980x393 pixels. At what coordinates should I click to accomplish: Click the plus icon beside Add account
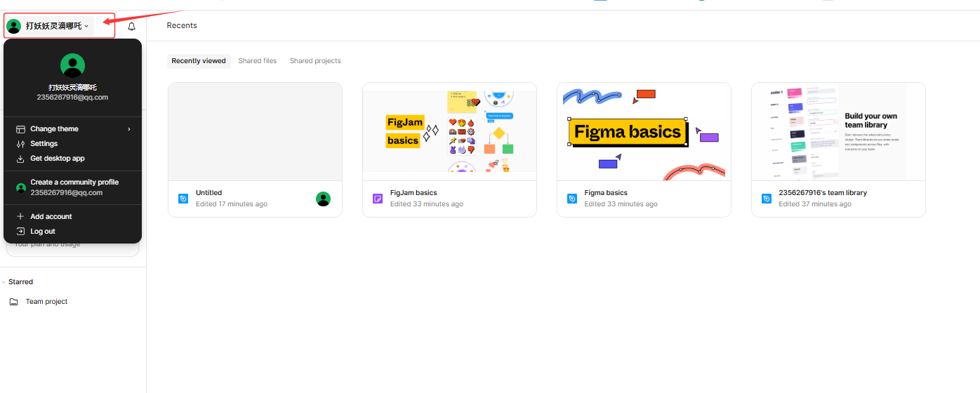click(x=20, y=217)
